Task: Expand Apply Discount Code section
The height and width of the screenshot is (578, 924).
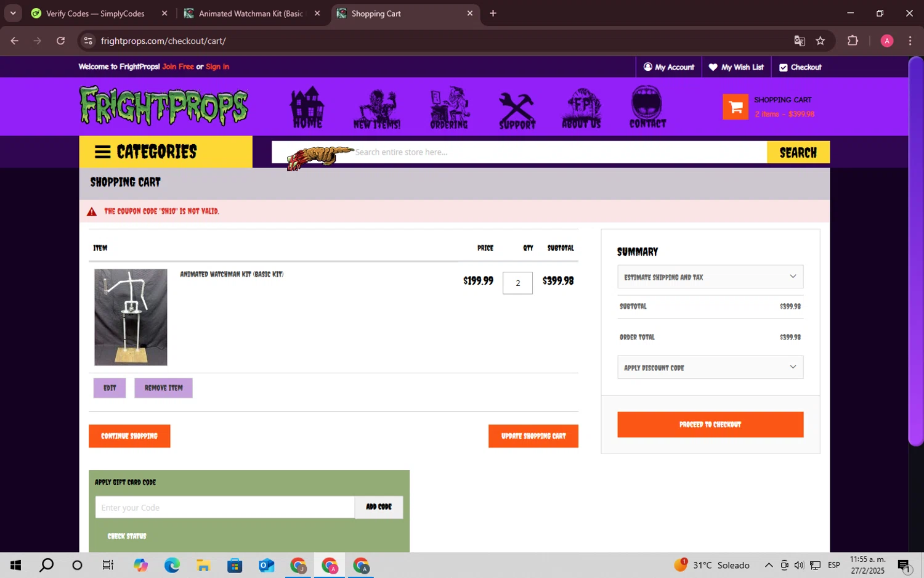Action: [x=710, y=367]
